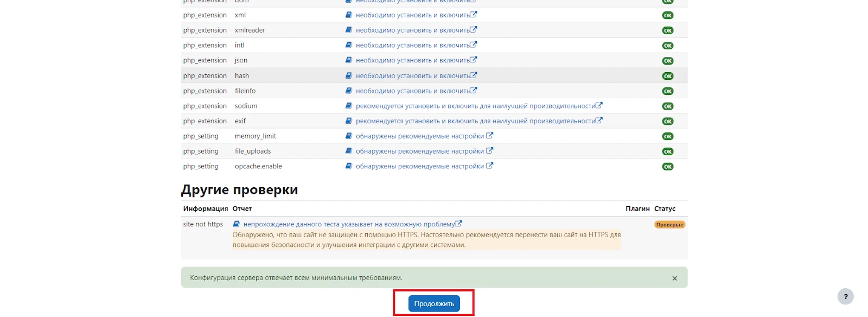The width and height of the screenshot is (868, 317).
Task: Click the book icon in fileinfo row
Action: (349, 91)
